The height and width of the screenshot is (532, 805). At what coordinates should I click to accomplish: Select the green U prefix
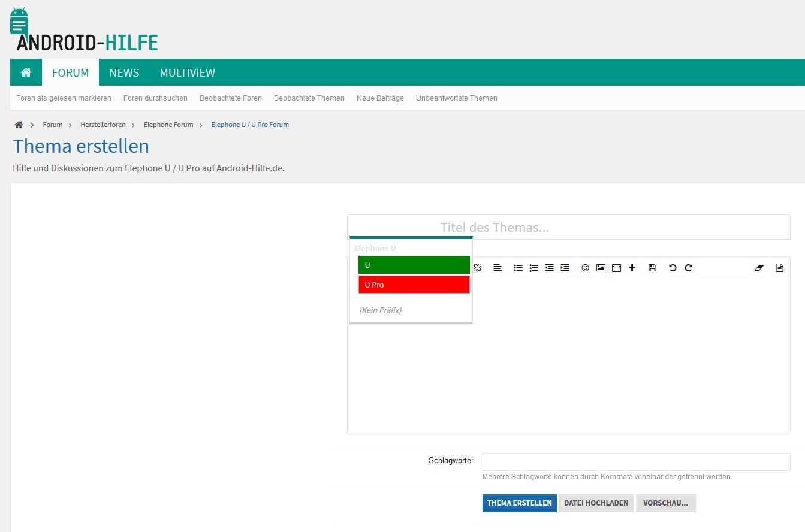tap(414, 265)
